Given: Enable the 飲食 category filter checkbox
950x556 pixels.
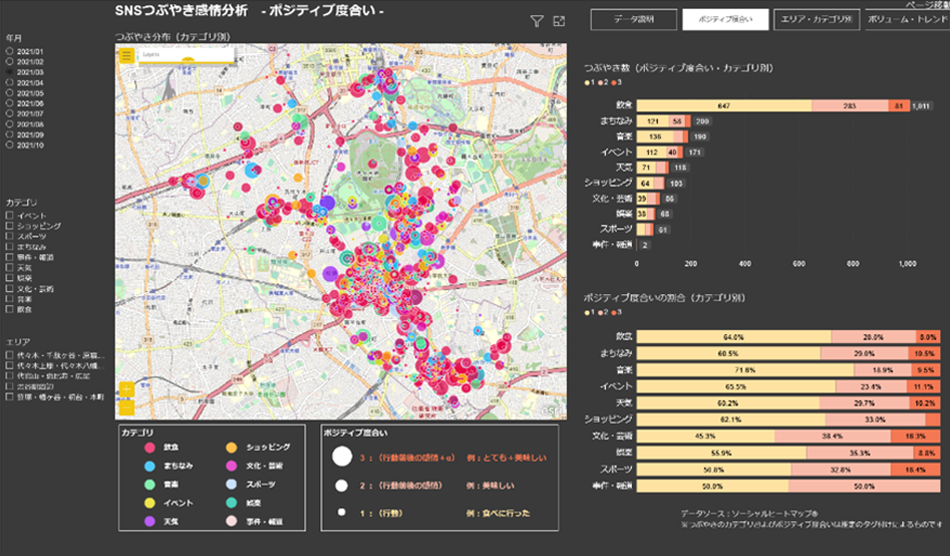Looking at the screenshot, I should pyautogui.click(x=9, y=310).
